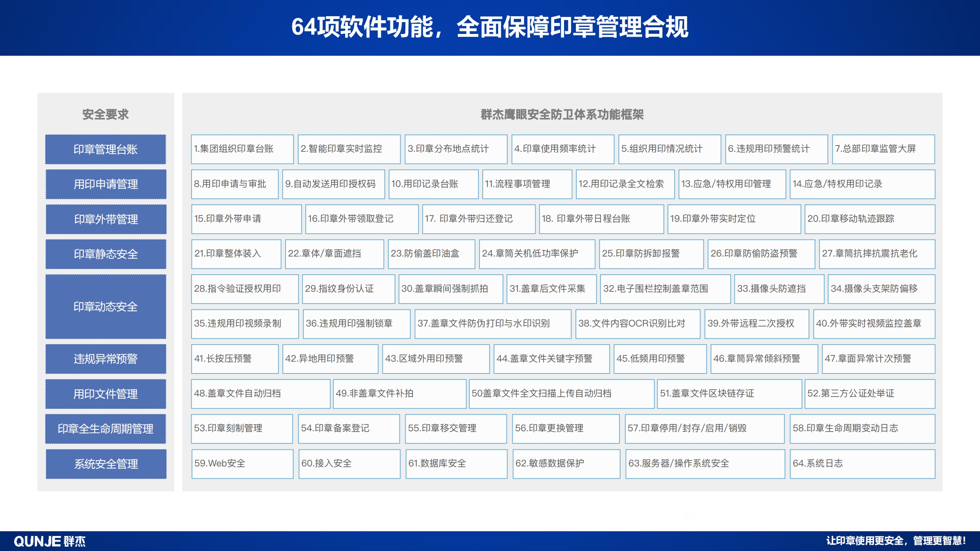The image size is (980, 551).
Task: Select cell 1.集团组织印章台账
Action: point(242,149)
